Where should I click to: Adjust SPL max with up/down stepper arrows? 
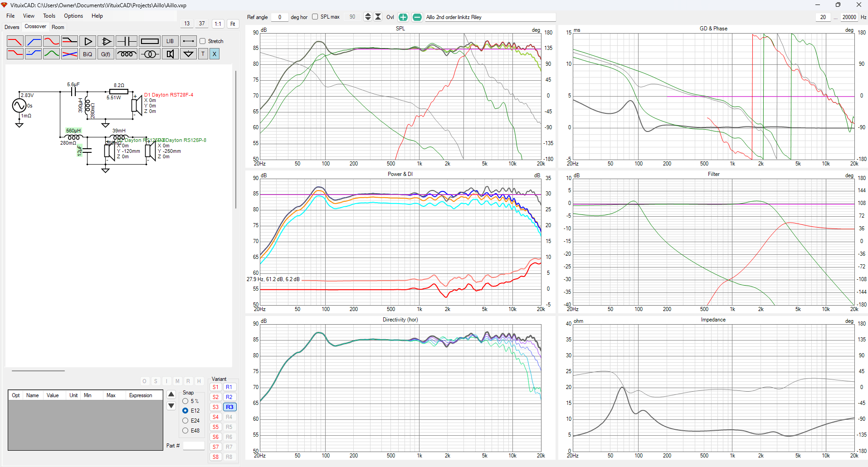point(368,17)
